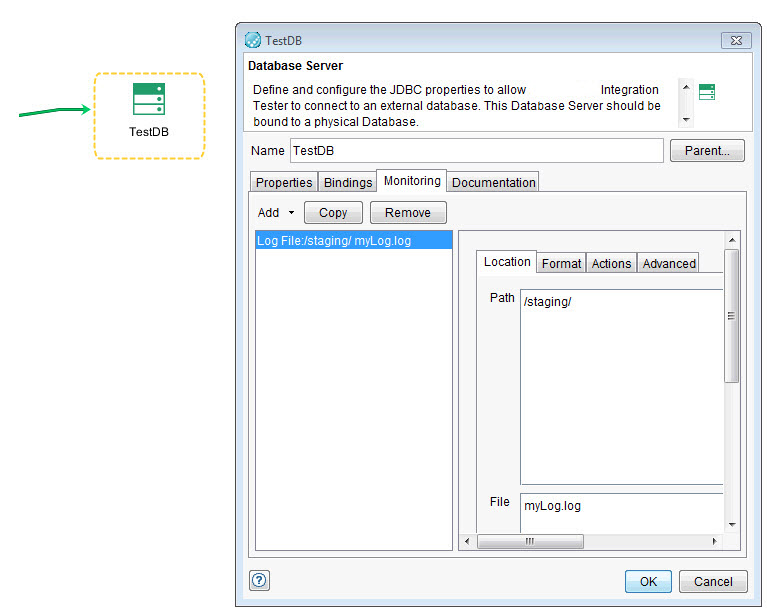Click the horizontal scroll left arrow
Screen dimensions: 767x612
467,541
